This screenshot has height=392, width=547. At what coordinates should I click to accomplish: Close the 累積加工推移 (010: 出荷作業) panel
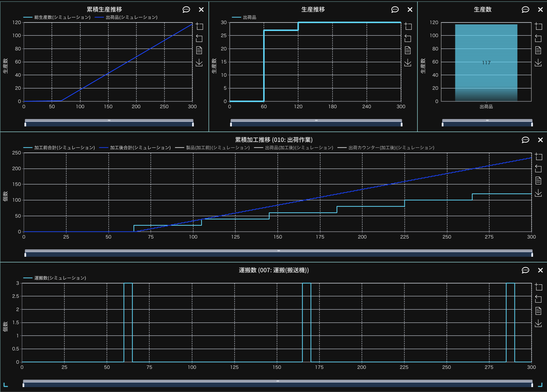pyautogui.click(x=540, y=140)
